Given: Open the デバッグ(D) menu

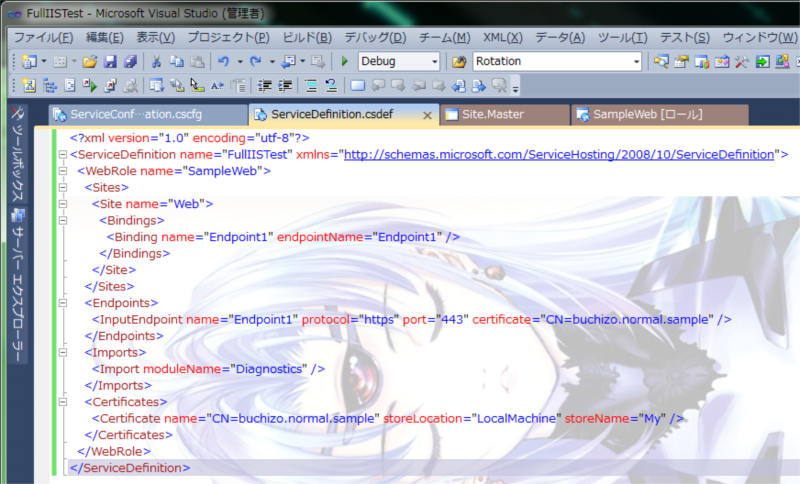Looking at the screenshot, I should coord(376,38).
